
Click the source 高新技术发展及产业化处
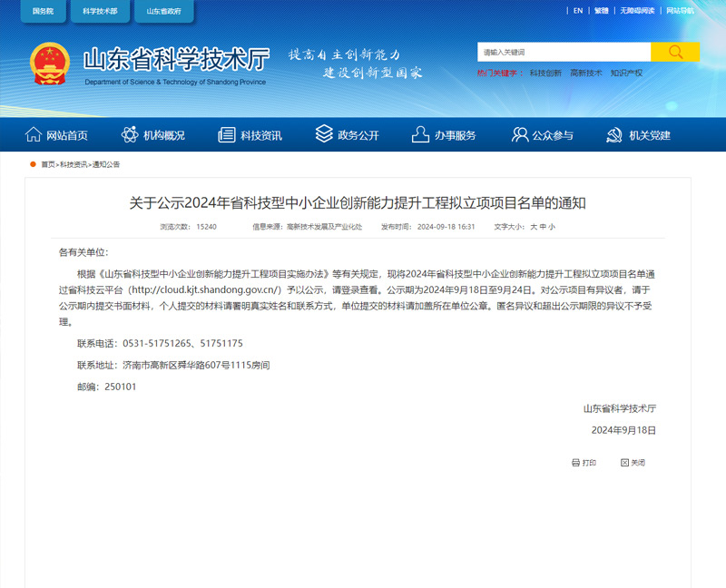pyautogui.click(x=324, y=227)
